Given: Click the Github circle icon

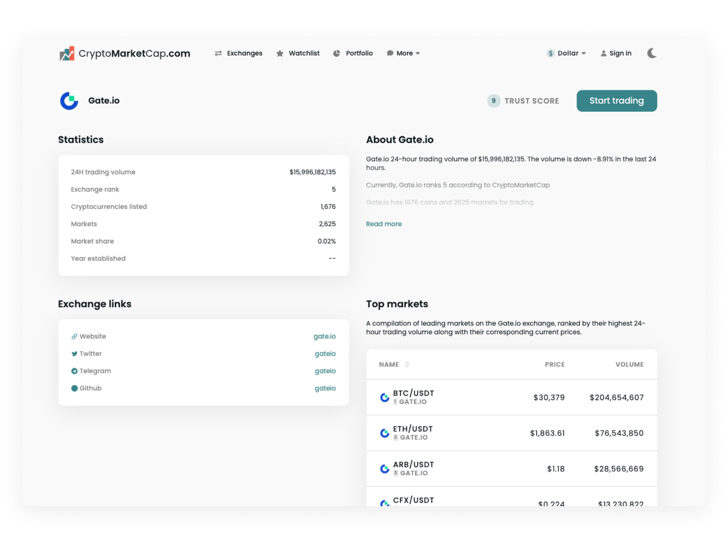Looking at the screenshot, I should pyautogui.click(x=74, y=388).
